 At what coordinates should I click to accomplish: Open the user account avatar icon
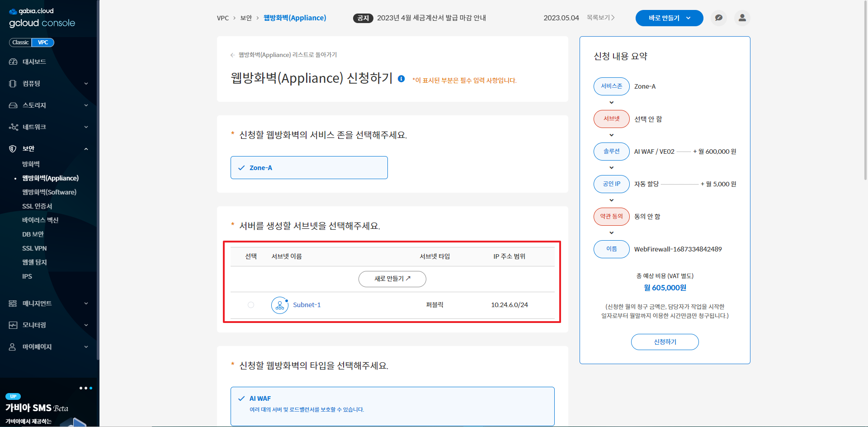click(x=742, y=18)
